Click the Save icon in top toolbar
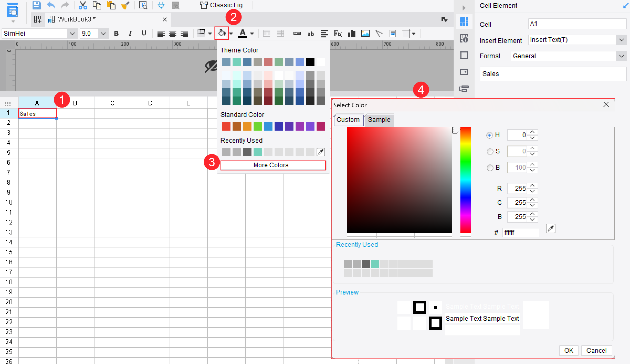Screen dimensions: 630x364 [x=36, y=5]
